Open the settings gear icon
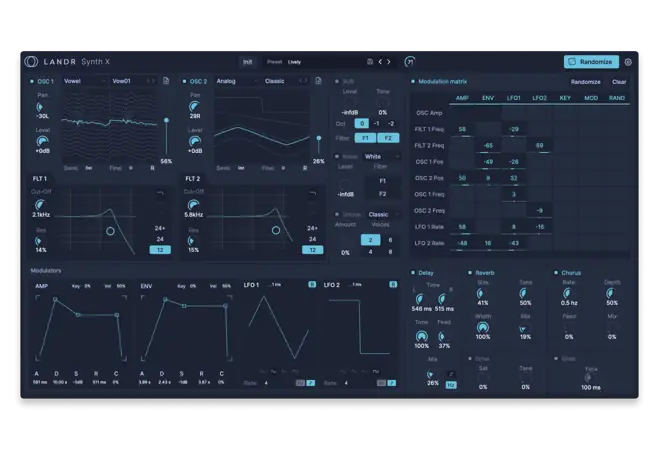Screen dimensions: 659x450 (x=628, y=61)
